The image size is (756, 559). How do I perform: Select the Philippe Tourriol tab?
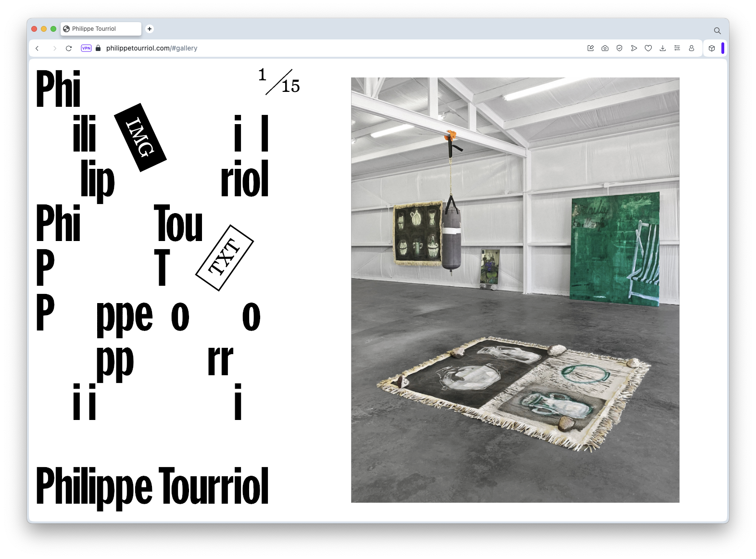(x=101, y=29)
